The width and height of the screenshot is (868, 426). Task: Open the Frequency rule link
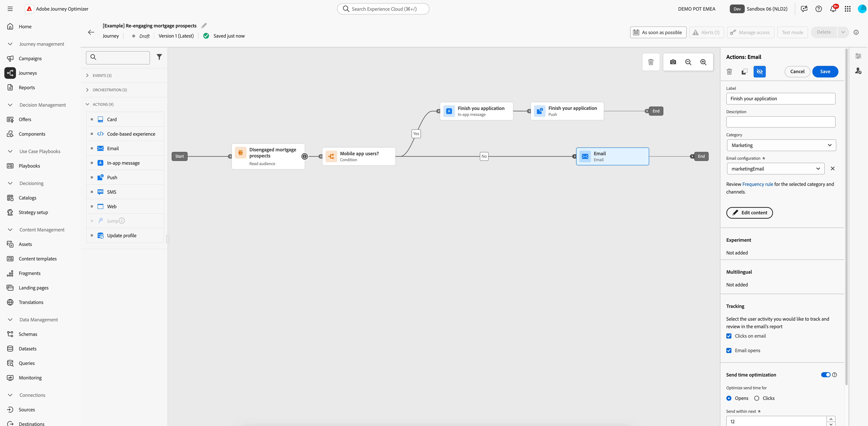758,184
